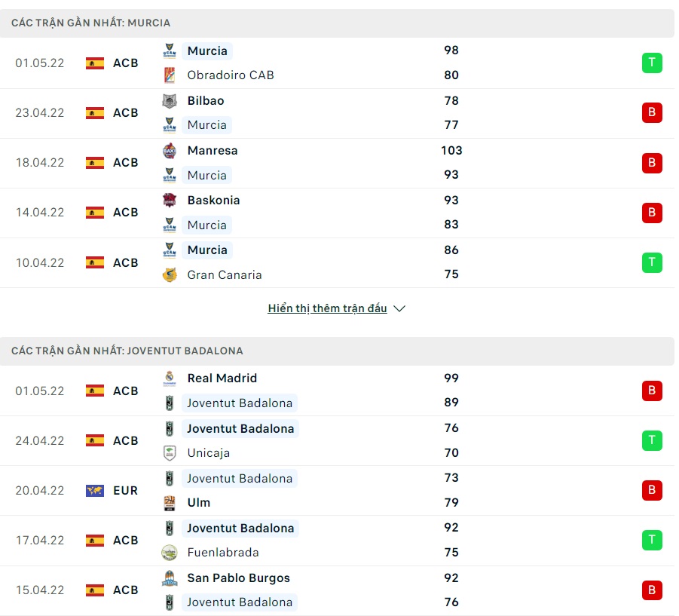Open the Manresa team name link

pyautogui.click(x=213, y=151)
